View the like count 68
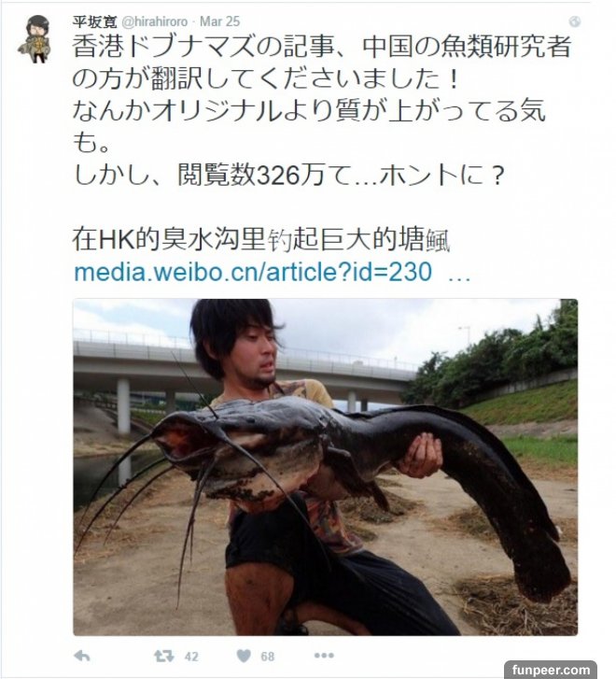The width and height of the screenshot is (616, 679). point(268,657)
